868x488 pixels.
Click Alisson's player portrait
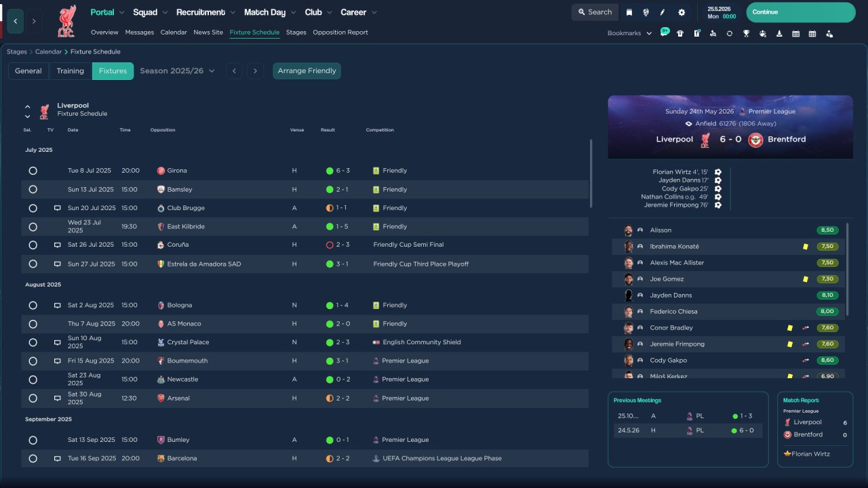click(629, 230)
